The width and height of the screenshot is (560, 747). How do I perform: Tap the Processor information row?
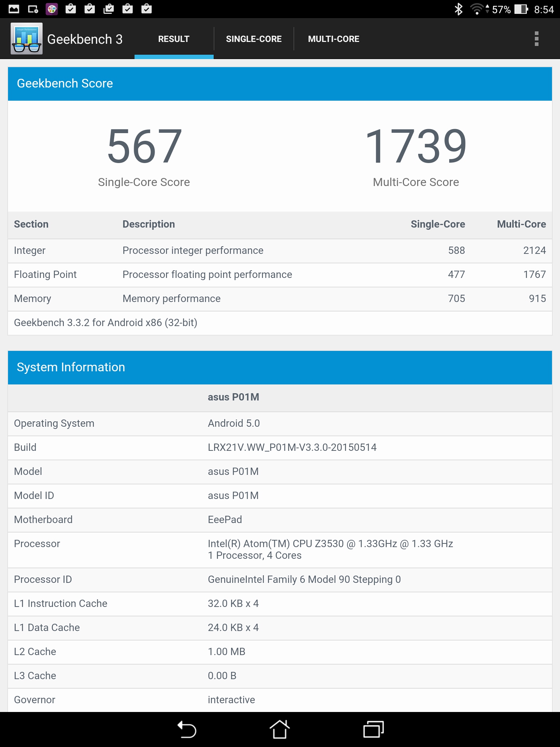click(x=280, y=550)
